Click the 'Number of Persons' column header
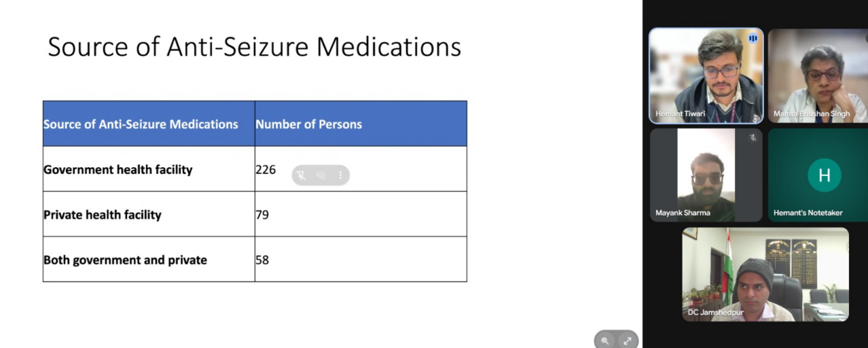Viewport: 868px width, 348px height. pyautogui.click(x=308, y=124)
